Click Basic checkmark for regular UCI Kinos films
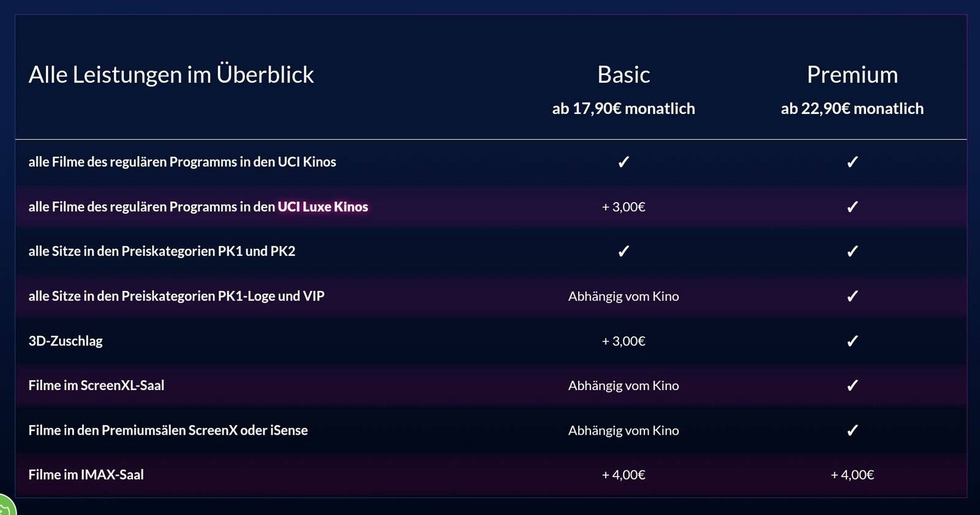 pos(624,162)
